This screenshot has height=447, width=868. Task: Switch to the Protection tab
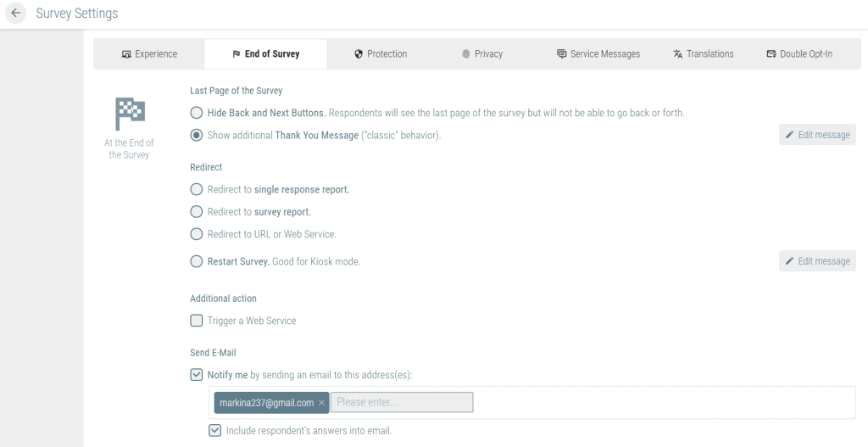click(381, 53)
